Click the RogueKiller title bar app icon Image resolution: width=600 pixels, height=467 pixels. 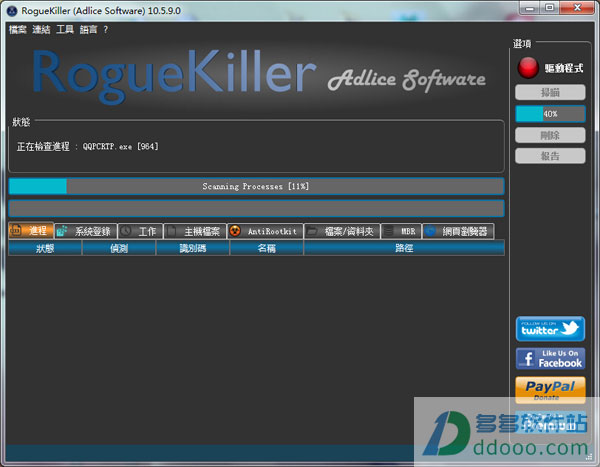(x=12, y=11)
